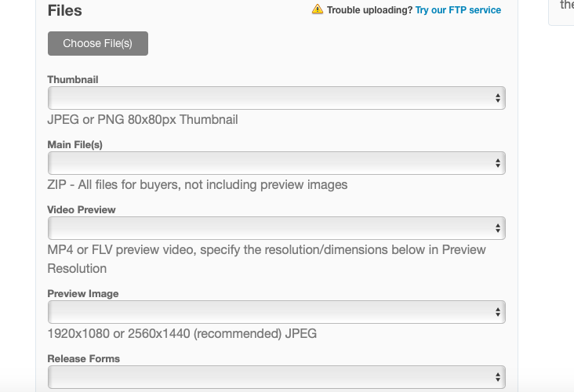Click the Video Preview field label
This screenshot has height=392, width=574.
coord(82,210)
